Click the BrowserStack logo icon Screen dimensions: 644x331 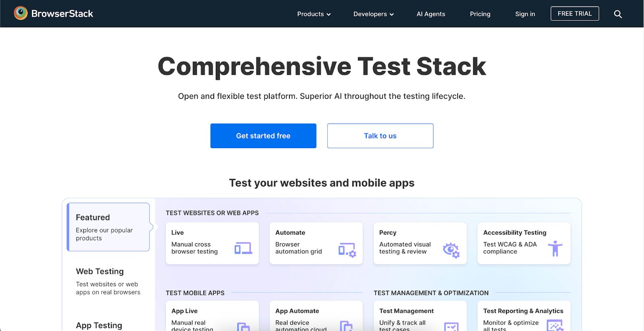(x=21, y=13)
